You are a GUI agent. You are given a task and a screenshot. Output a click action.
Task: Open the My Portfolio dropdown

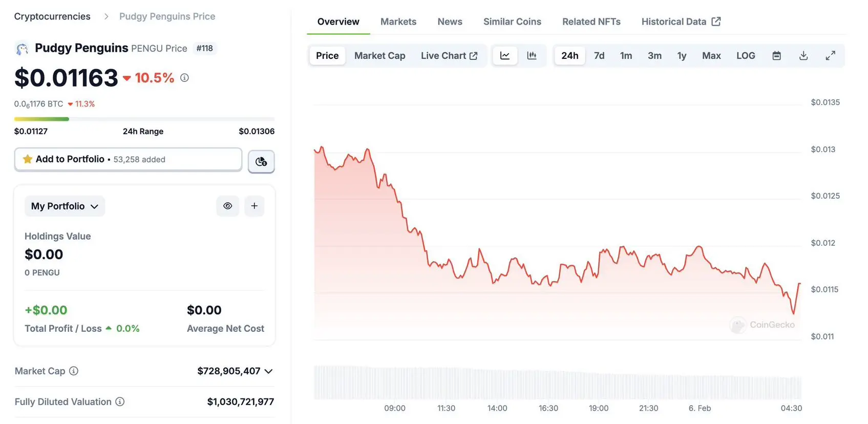coord(65,206)
